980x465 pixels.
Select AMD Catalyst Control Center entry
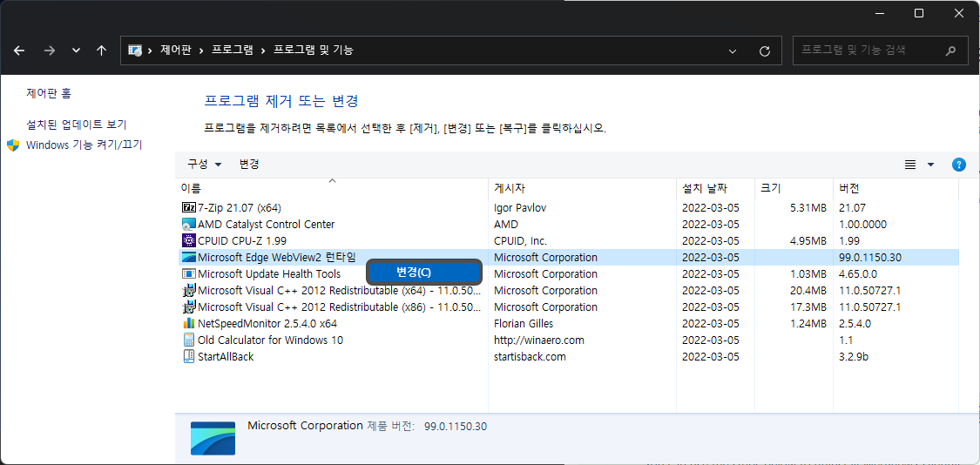[267, 224]
